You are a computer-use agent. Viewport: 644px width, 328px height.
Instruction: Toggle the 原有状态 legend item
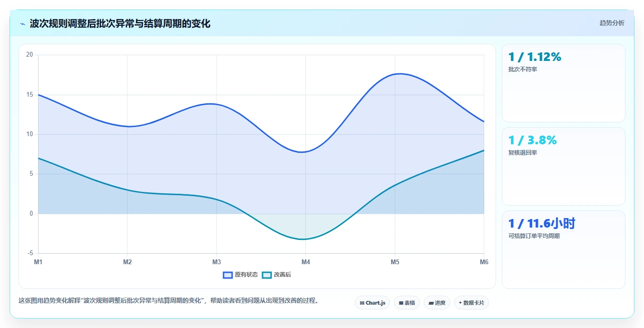coord(240,275)
